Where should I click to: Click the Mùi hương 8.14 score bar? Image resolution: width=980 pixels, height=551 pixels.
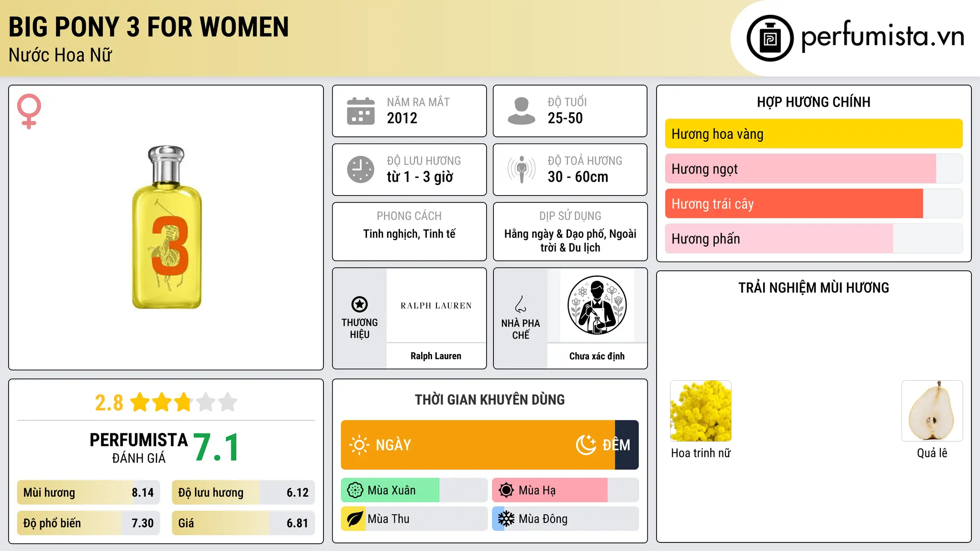[89, 493]
